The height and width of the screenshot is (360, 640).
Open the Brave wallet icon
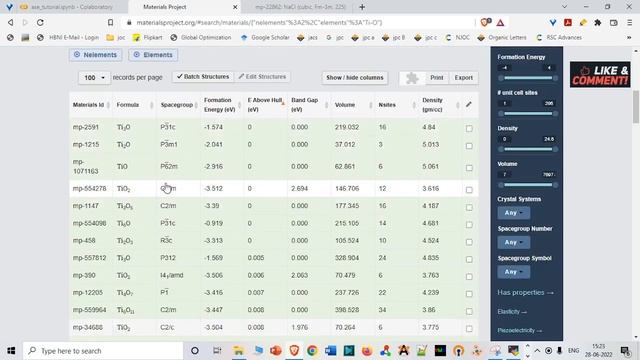click(613, 22)
